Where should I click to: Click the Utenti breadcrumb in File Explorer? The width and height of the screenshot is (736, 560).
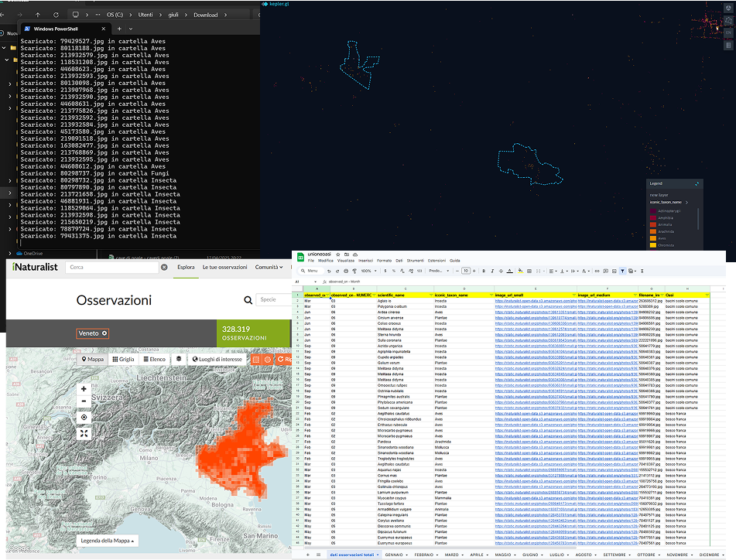145,15
